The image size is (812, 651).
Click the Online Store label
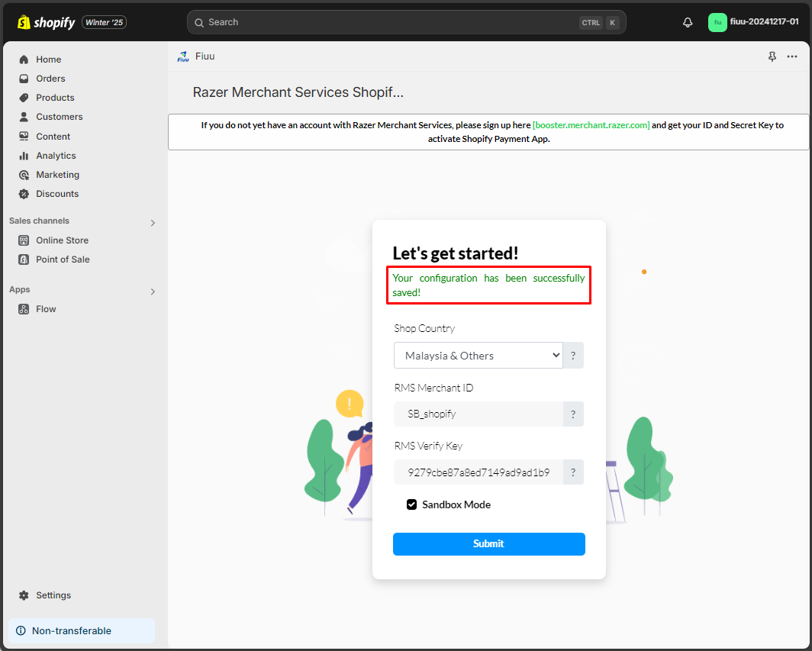(62, 240)
